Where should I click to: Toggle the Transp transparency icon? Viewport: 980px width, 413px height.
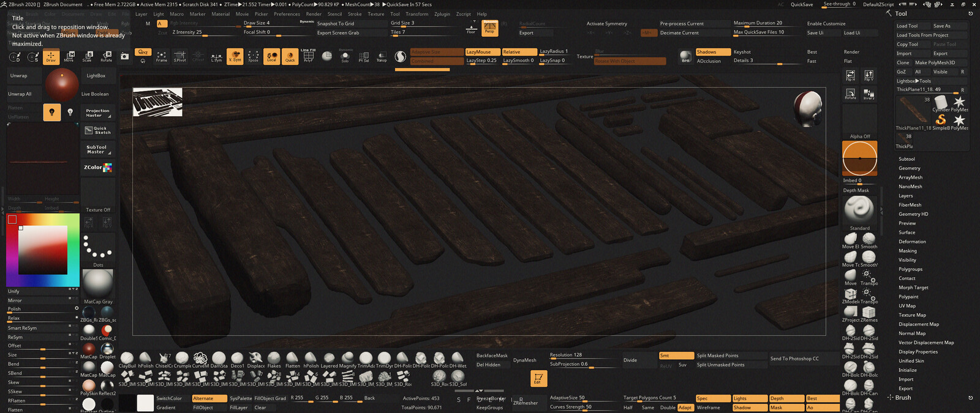[x=382, y=56]
